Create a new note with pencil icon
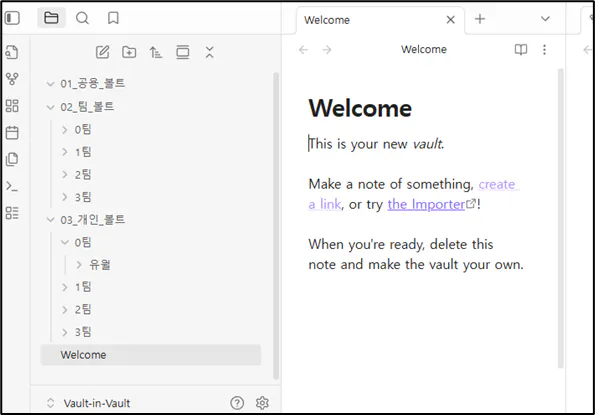The height and width of the screenshot is (415, 595). click(102, 52)
